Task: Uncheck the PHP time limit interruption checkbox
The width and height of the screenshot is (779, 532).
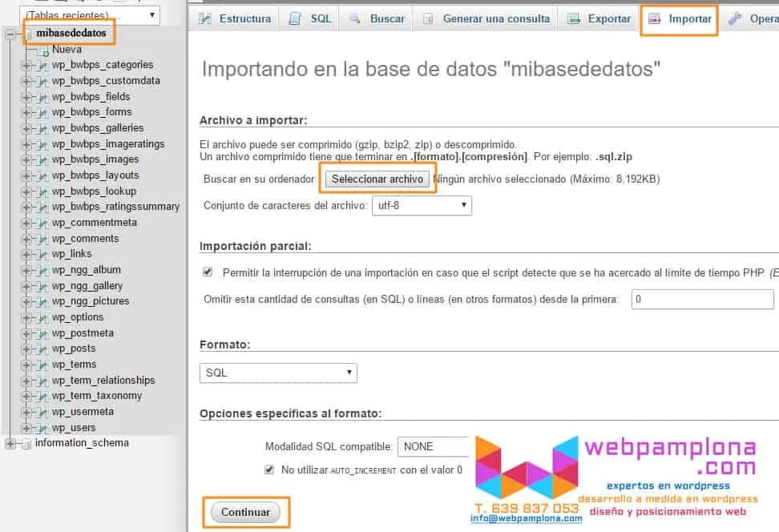Action: pos(208,271)
